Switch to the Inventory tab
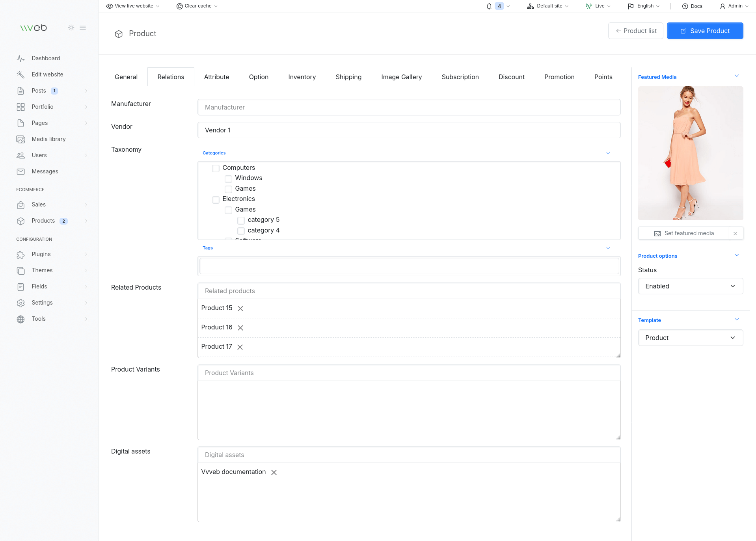The height and width of the screenshot is (541, 756). tap(302, 77)
